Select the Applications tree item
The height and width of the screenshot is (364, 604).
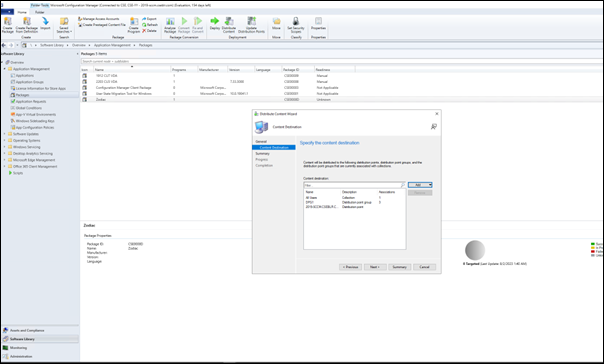[25, 75]
